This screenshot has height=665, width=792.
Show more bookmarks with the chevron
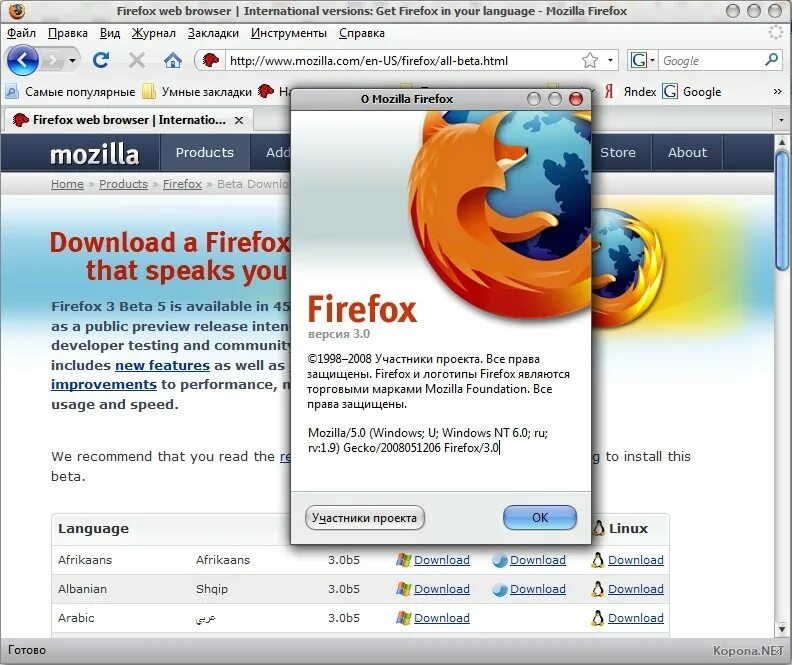point(777,92)
